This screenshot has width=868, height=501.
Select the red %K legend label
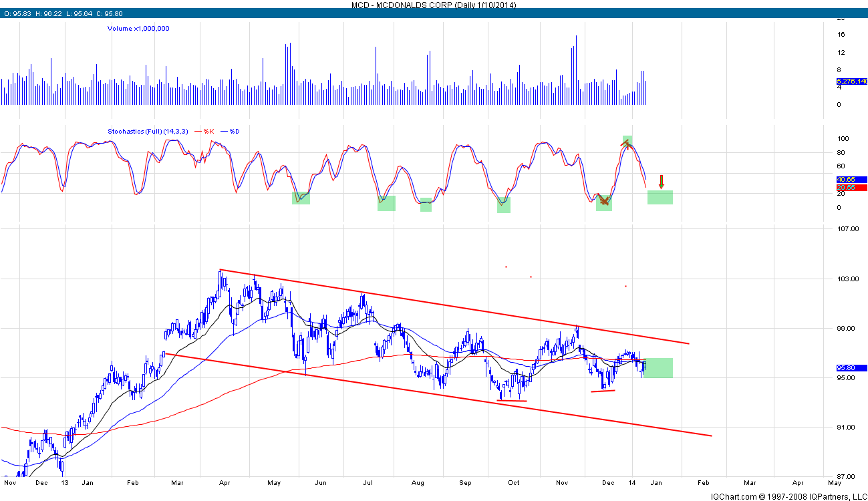216,132
